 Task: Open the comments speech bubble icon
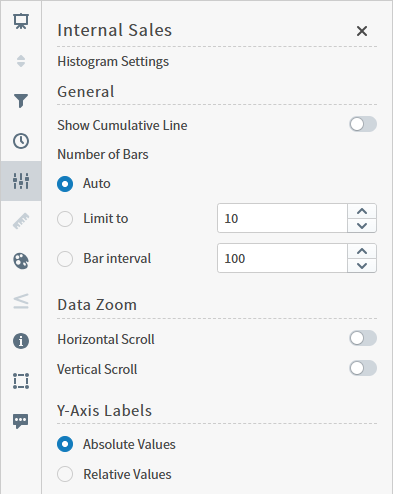[21, 421]
